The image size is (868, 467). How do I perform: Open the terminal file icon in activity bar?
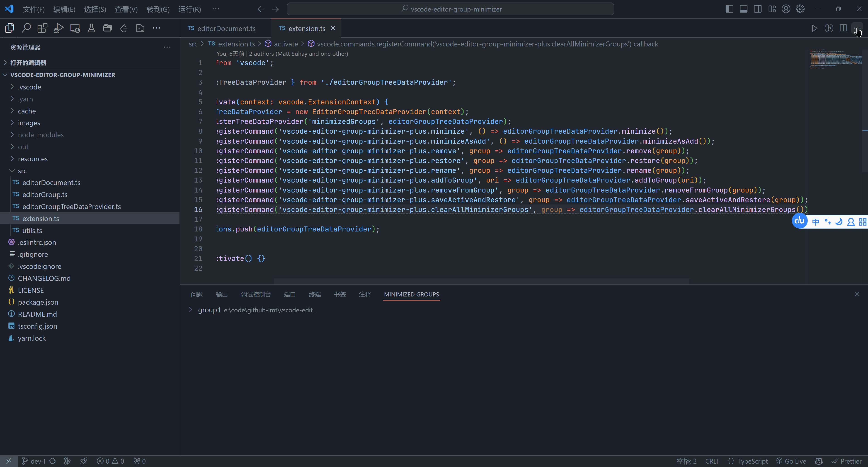(140, 28)
